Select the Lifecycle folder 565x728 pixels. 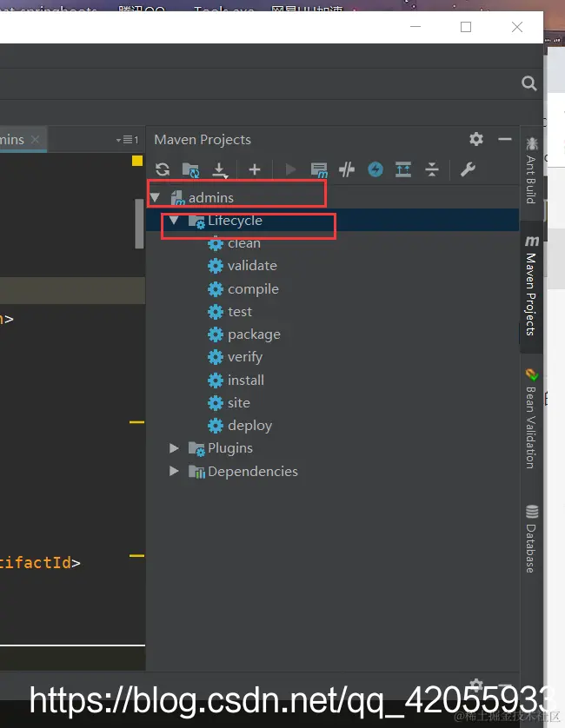[235, 220]
